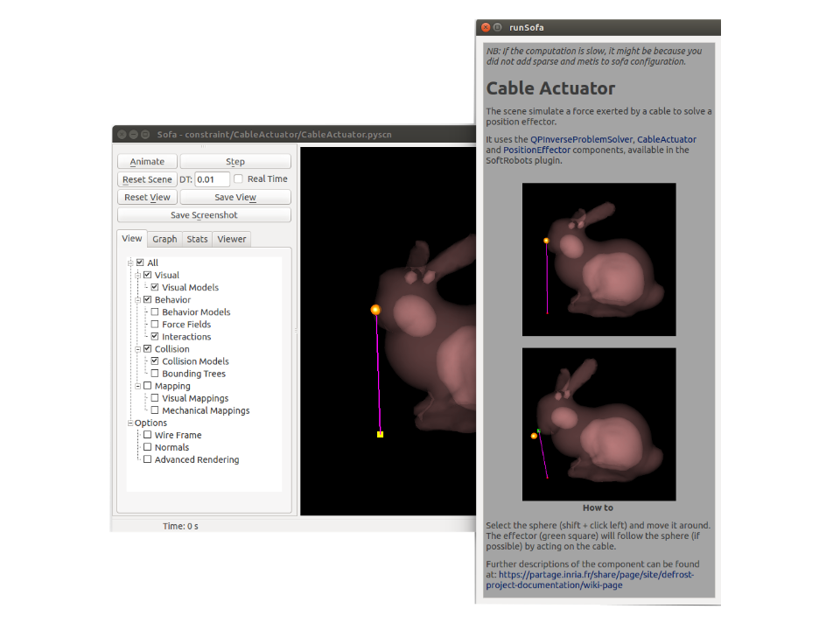Collapse the Collision tree node
The width and height of the screenshot is (840, 630).
point(137,349)
